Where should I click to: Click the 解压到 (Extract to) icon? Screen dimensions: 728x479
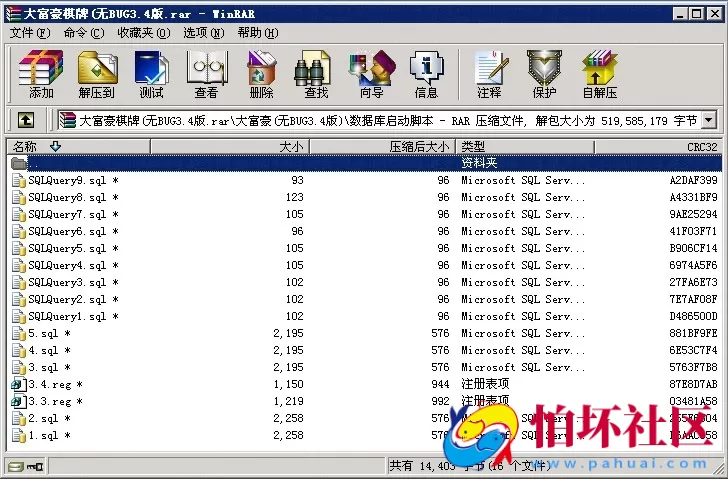(97, 73)
